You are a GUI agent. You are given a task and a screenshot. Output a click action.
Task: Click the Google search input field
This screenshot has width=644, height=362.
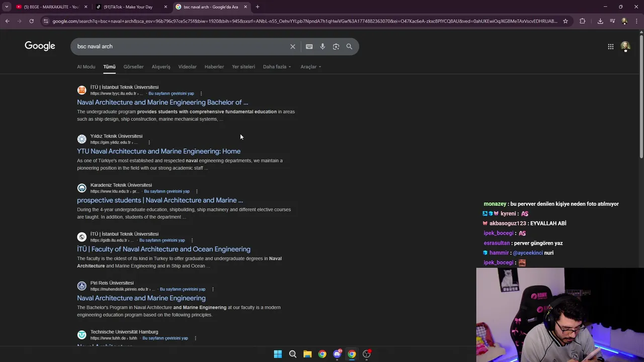tap(181, 46)
